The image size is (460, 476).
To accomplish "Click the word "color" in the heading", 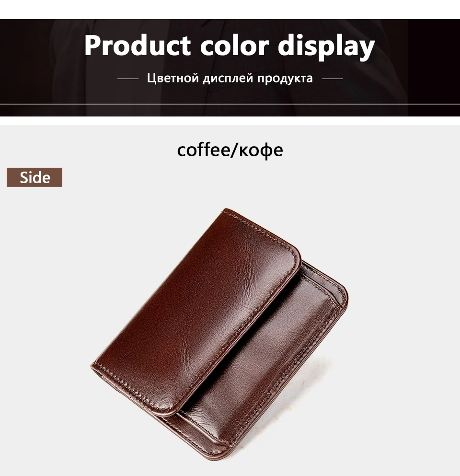I will click(234, 46).
